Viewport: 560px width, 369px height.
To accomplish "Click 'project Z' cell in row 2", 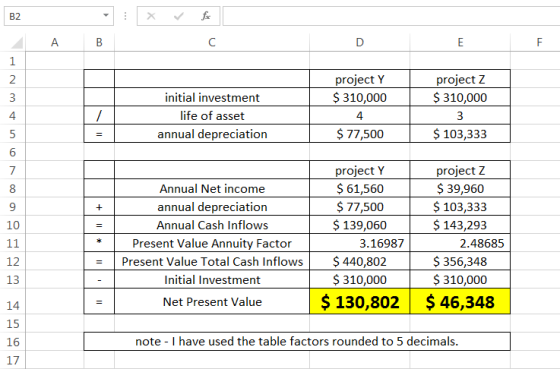I will [460, 79].
